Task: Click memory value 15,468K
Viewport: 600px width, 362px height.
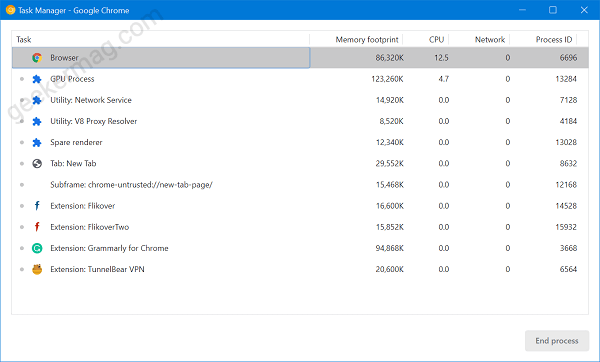Action: pyautogui.click(x=390, y=185)
